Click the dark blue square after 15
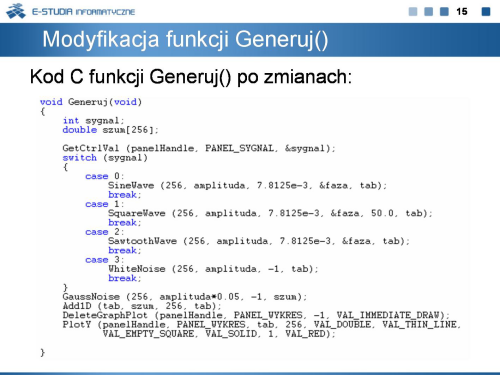This screenshot has height=375, width=500. coord(486,12)
